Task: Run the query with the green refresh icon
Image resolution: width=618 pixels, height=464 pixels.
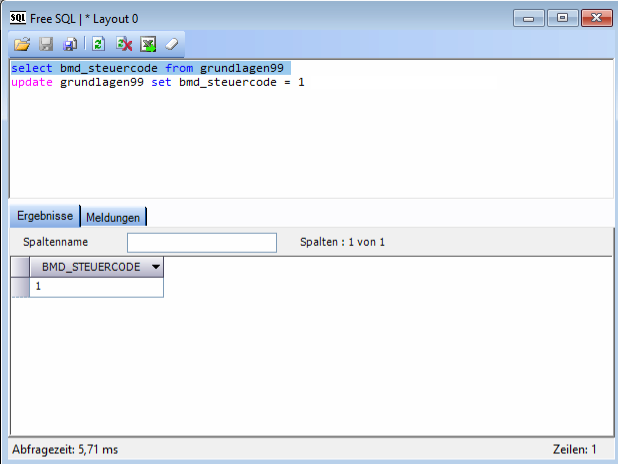Action: tap(99, 44)
